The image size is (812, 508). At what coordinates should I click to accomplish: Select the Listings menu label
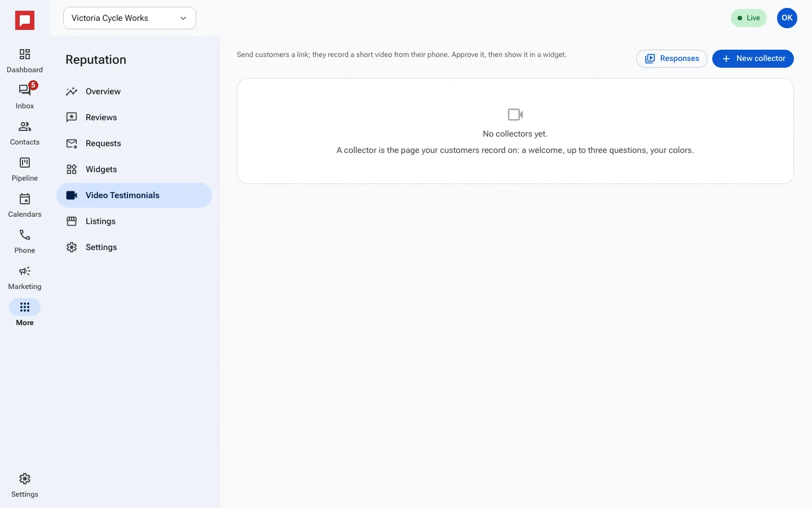point(100,221)
